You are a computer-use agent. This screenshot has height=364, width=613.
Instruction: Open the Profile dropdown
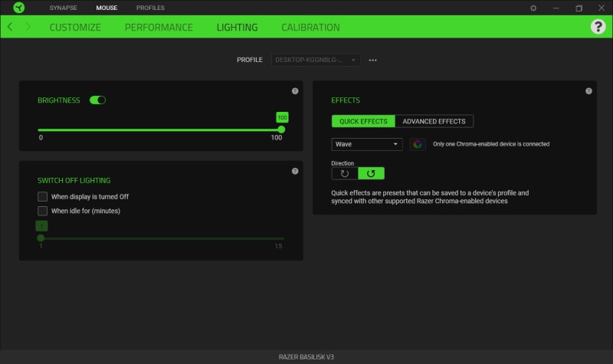pyautogui.click(x=316, y=60)
